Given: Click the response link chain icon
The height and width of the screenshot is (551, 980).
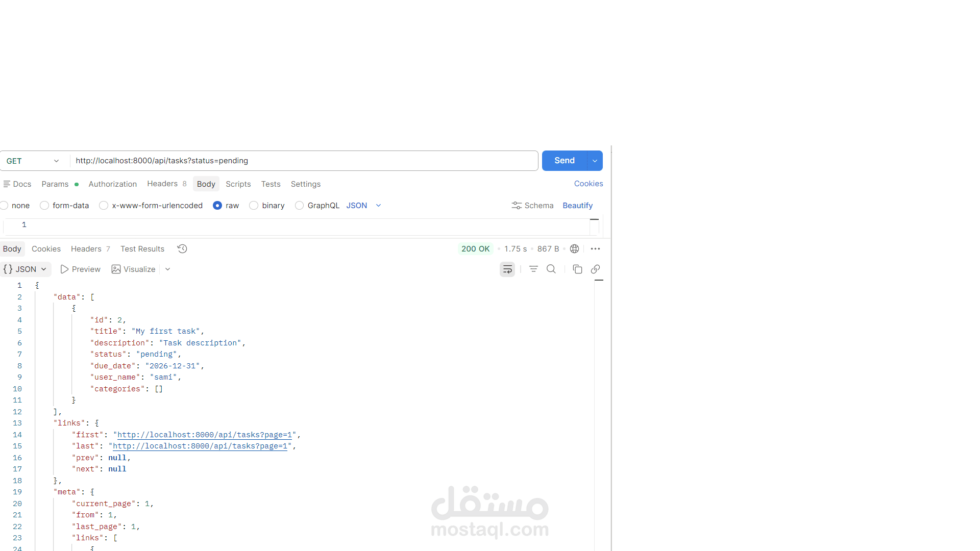Looking at the screenshot, I should pos(595,269).
